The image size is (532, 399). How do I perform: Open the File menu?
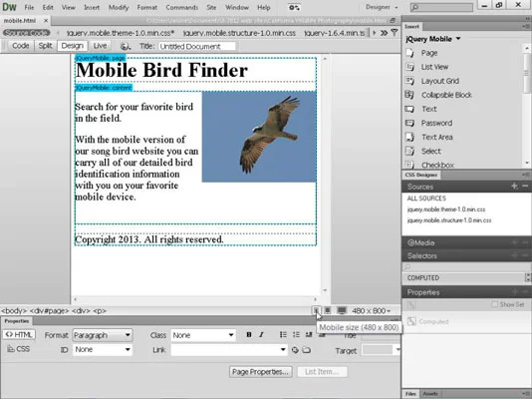click(29, 7)
